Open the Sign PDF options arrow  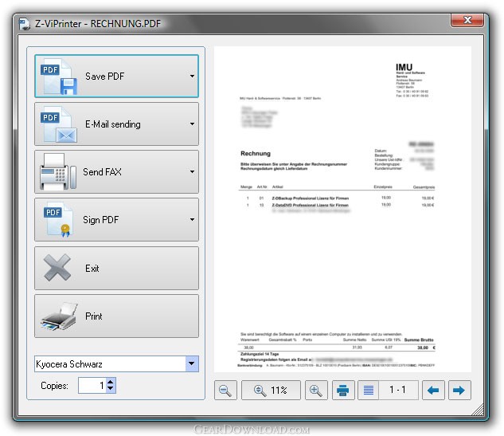[192, 219]
